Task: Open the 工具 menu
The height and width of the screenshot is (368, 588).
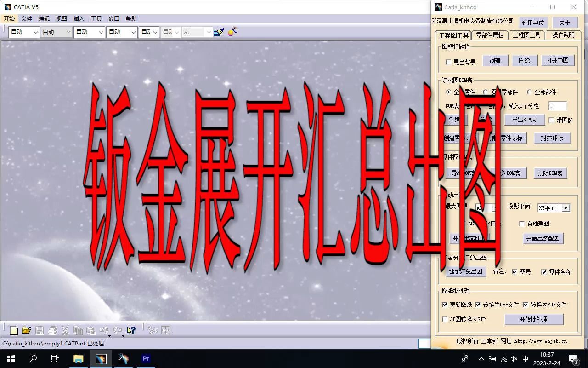Action: (96, 18)
